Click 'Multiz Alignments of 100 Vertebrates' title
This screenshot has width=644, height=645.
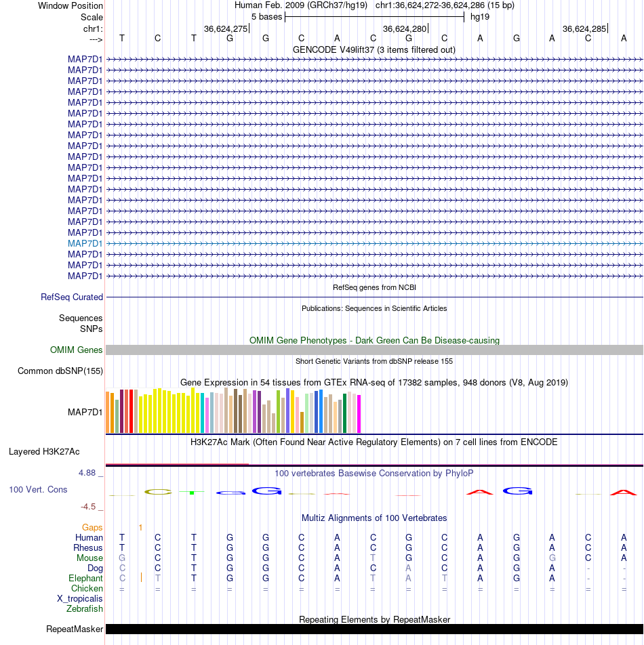(x=374, y=518)
